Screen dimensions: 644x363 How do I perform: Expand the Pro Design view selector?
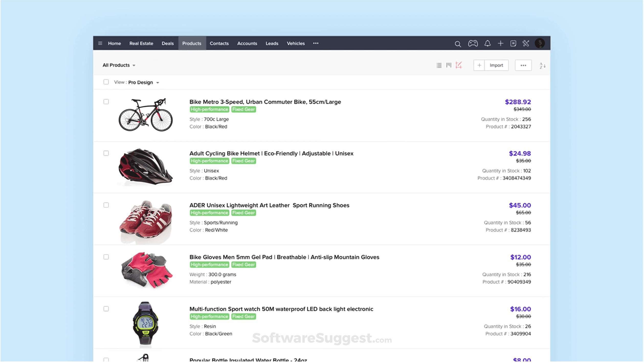(143, 82)
